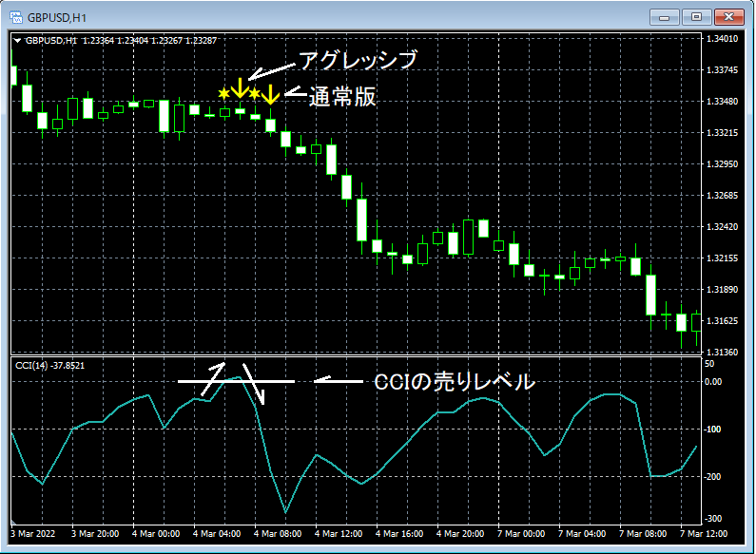Click the 7 Mar 04:00 time label
Screen dimensions: 756x554
[x=582, y=534]
